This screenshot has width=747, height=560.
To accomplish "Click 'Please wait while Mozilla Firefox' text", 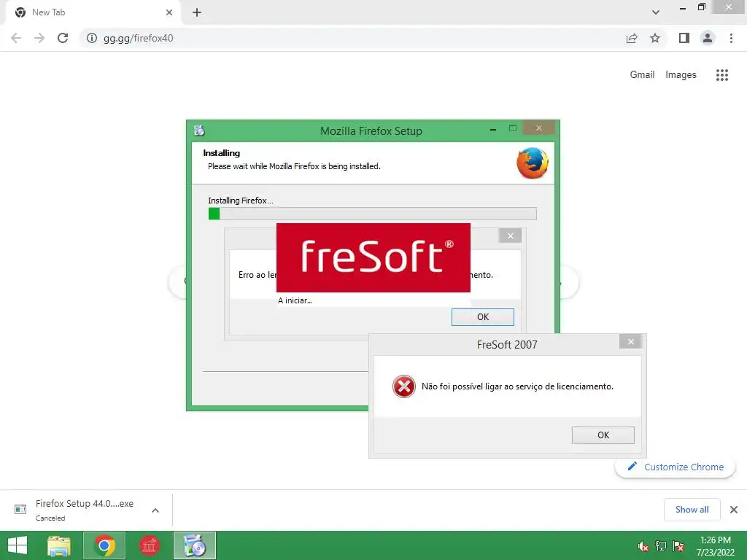I will [294, 166].
